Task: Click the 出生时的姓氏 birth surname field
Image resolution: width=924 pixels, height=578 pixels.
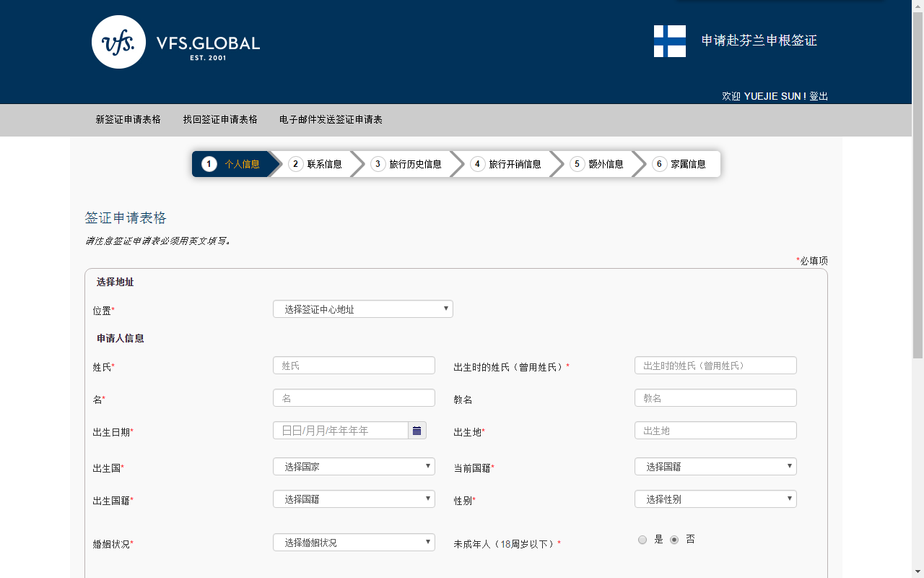Action: (x=715, y=366)
